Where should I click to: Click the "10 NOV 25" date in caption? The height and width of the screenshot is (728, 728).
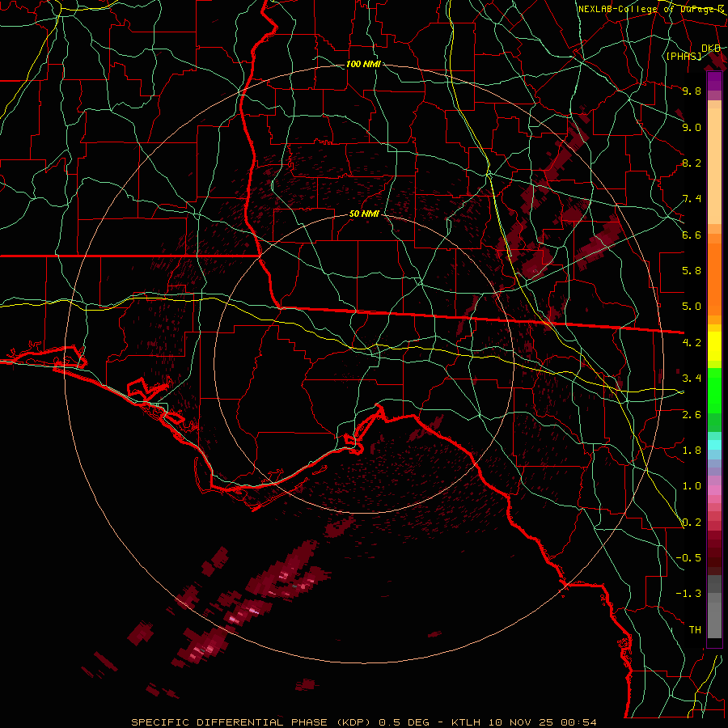click(x=520, y=722)
